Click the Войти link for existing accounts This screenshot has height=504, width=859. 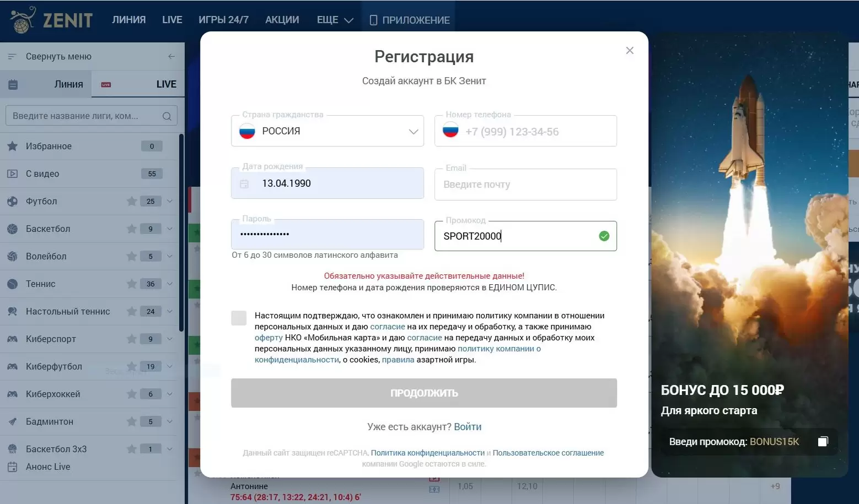coord(468,426)
